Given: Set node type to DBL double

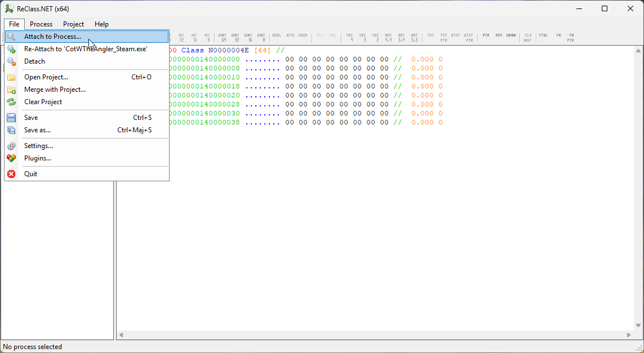Looking at the screenshot, I should [333, 35].
